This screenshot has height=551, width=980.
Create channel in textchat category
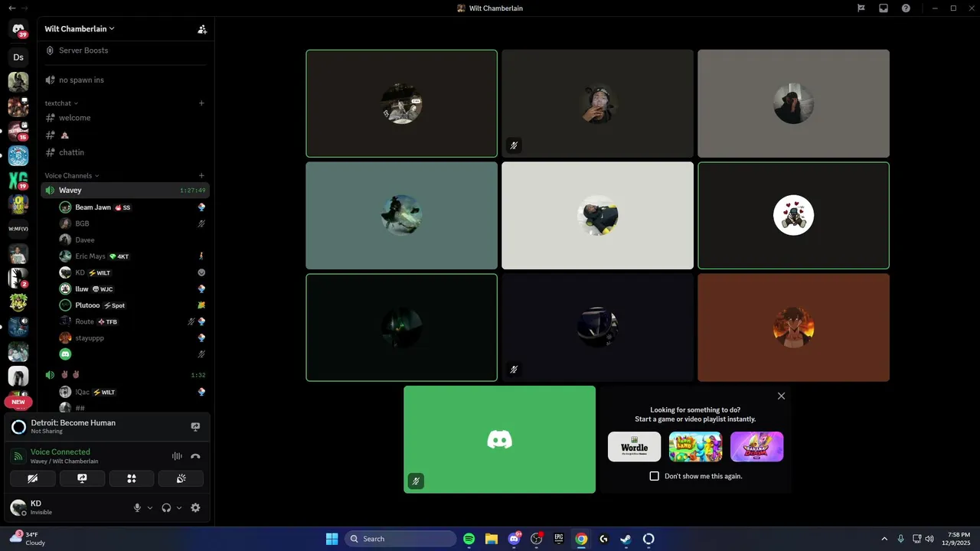(201, 103)
